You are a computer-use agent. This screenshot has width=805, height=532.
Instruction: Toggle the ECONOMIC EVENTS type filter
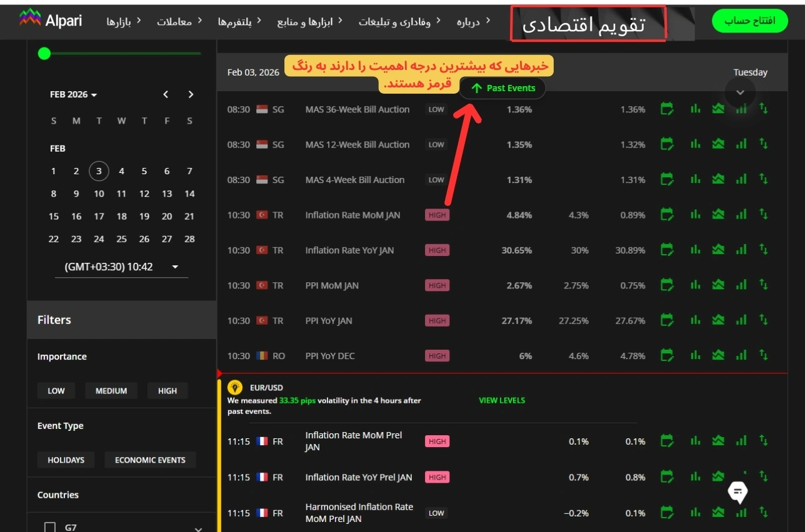(x=150, y=460)
